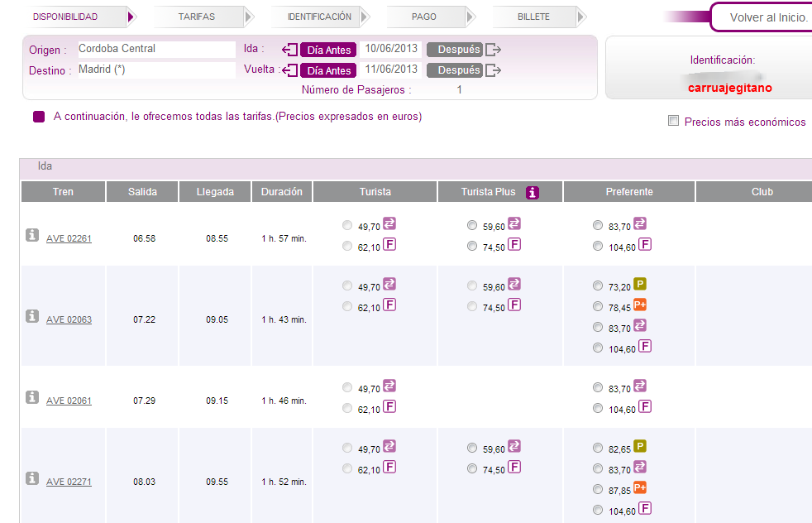
Task: Click the Preferente column header
Action: coord(629,191)
